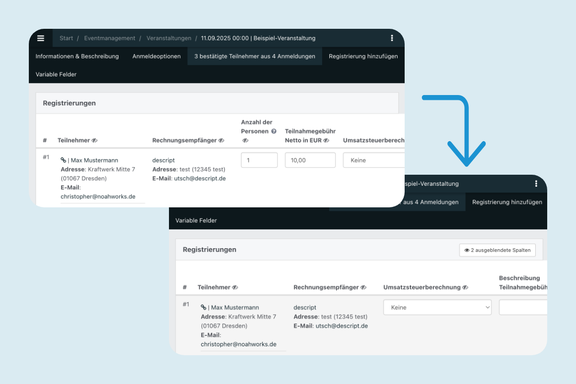
Task: Toggle visibility of lower Teilnehmer column
Action: (235, 287)
